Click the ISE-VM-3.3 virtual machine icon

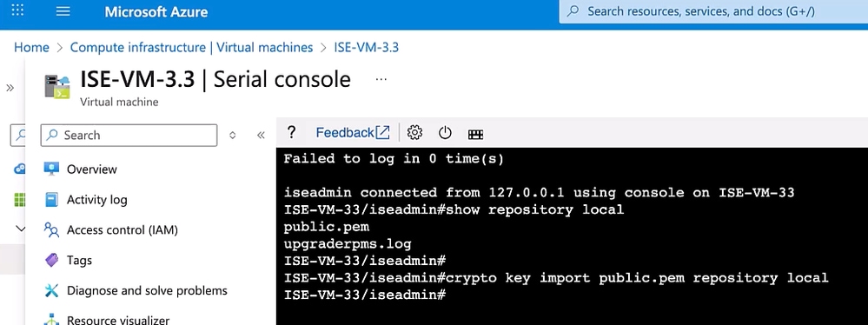57,88
